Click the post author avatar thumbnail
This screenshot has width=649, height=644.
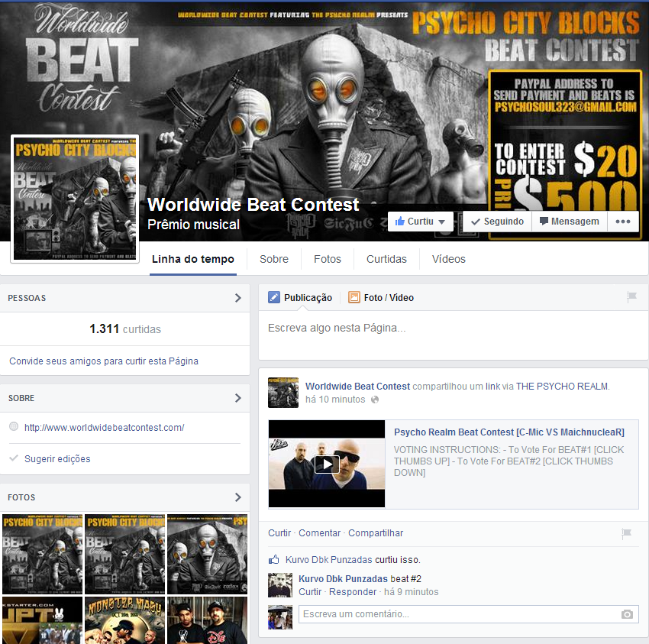[283, 393]
